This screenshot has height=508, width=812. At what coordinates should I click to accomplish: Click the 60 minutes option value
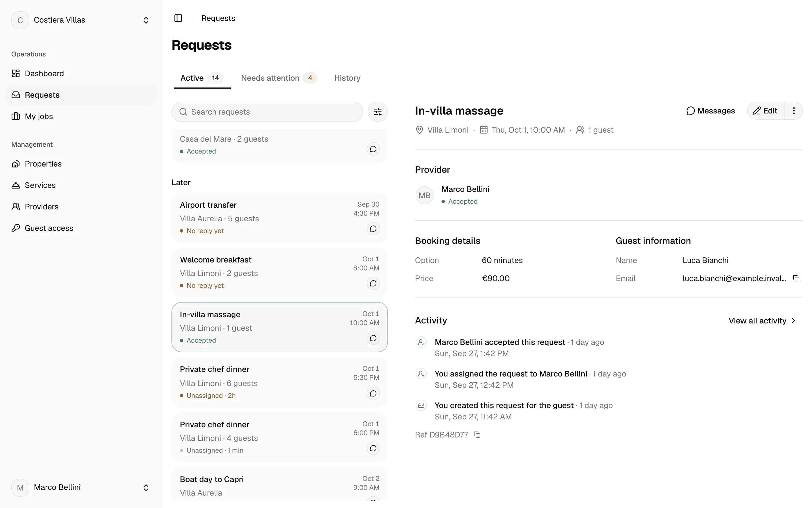[502, 260]
